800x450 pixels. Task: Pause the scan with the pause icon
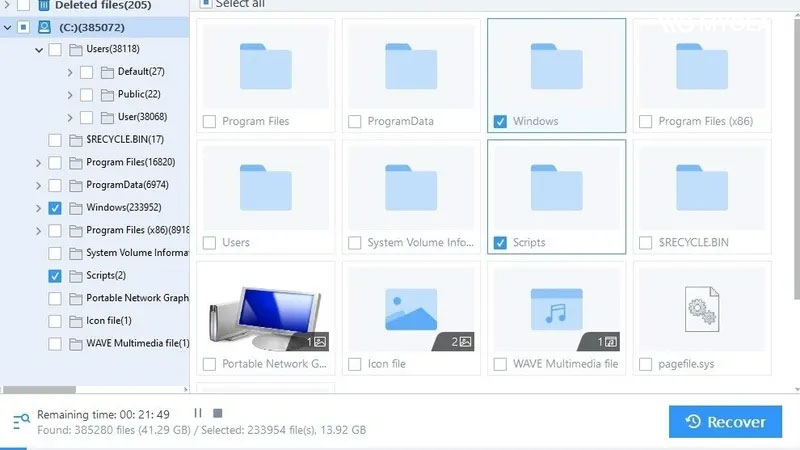point(198,413)
